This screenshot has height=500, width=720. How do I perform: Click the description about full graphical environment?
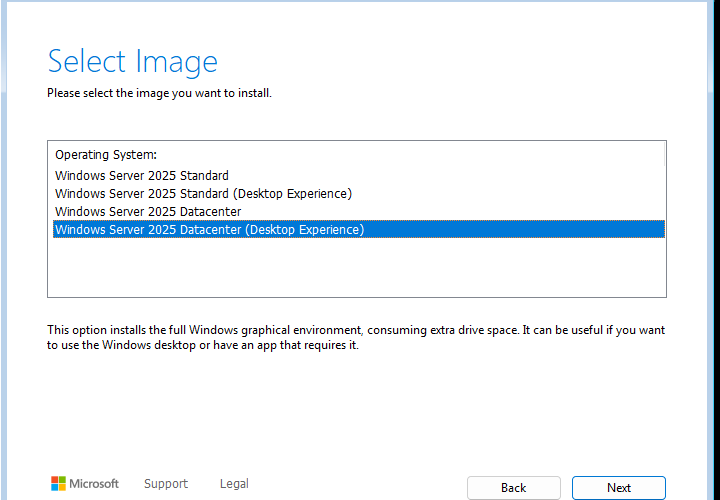[x=356, y=337]
